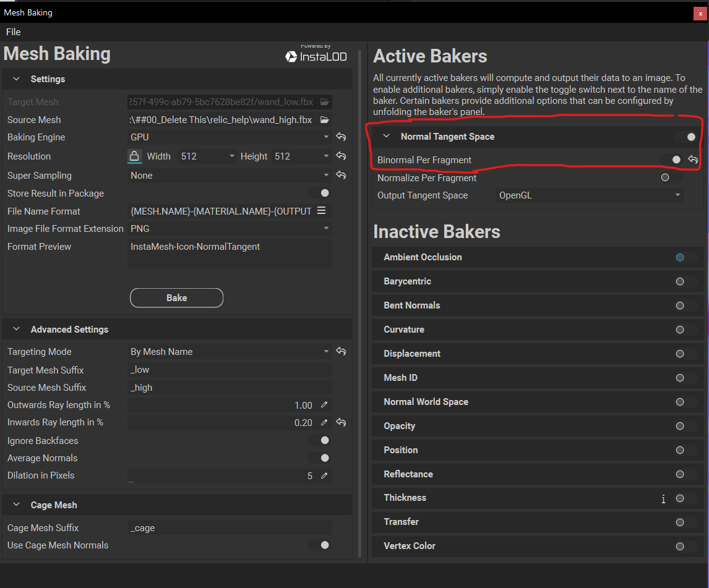Click the Cage Mesh Suffix field
The image size is (709, 588).
pyautogui.click(x=230, y=528)
